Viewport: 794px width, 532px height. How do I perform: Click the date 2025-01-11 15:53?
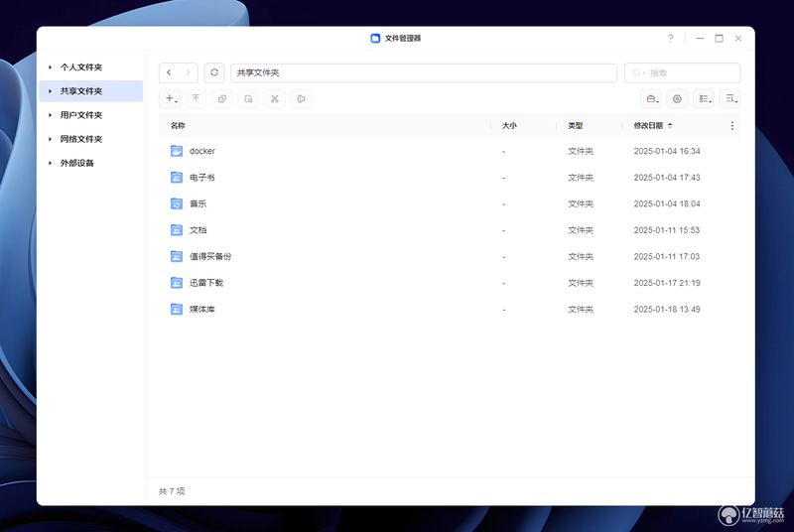pos(667,230)
